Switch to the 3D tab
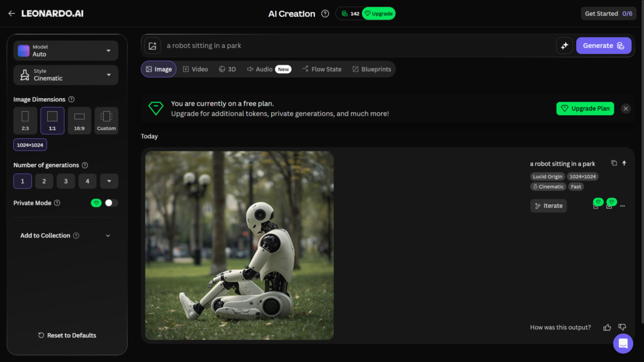The width and height of the screenshot is (644, 362). coord(227,69)
